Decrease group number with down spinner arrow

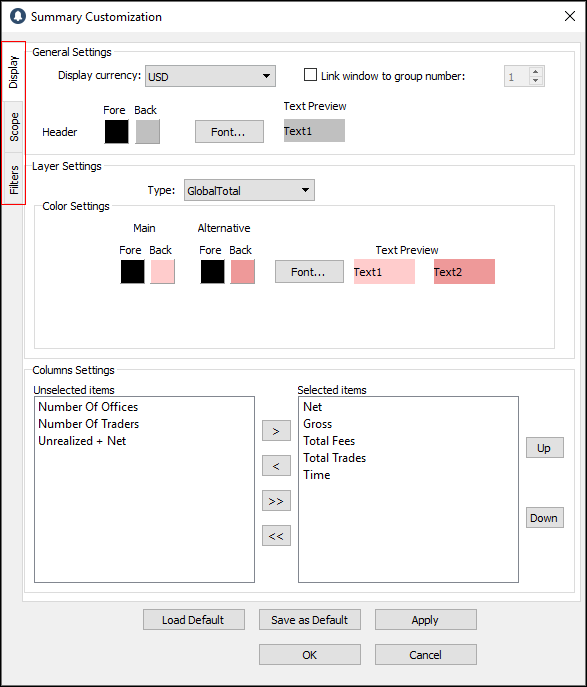click(535, 81)
